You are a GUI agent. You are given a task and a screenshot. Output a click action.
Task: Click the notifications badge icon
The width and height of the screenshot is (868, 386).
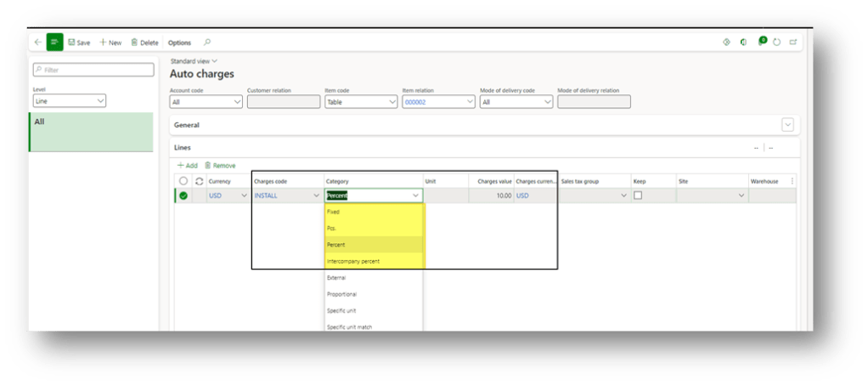point(761,42)
